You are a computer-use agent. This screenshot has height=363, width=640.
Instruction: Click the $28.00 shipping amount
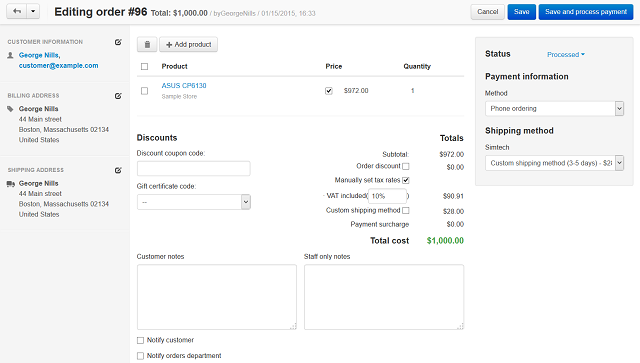[x=453, y=211]
